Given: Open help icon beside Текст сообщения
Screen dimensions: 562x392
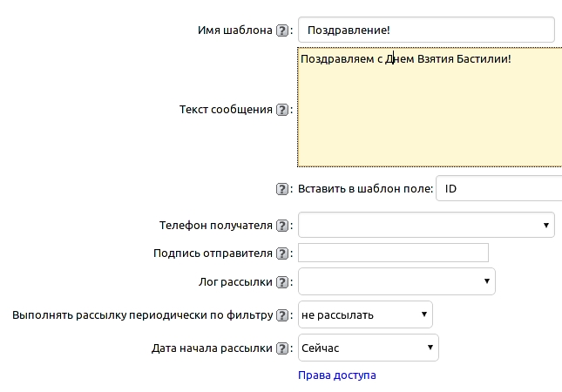Looking at the screenshot, I should tap(281, 111).
